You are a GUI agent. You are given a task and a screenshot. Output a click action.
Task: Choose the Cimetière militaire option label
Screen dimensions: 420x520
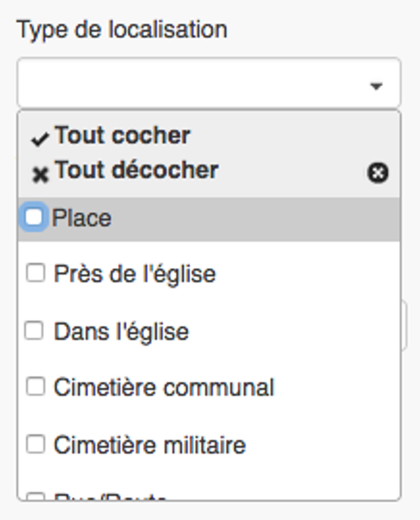150,445
